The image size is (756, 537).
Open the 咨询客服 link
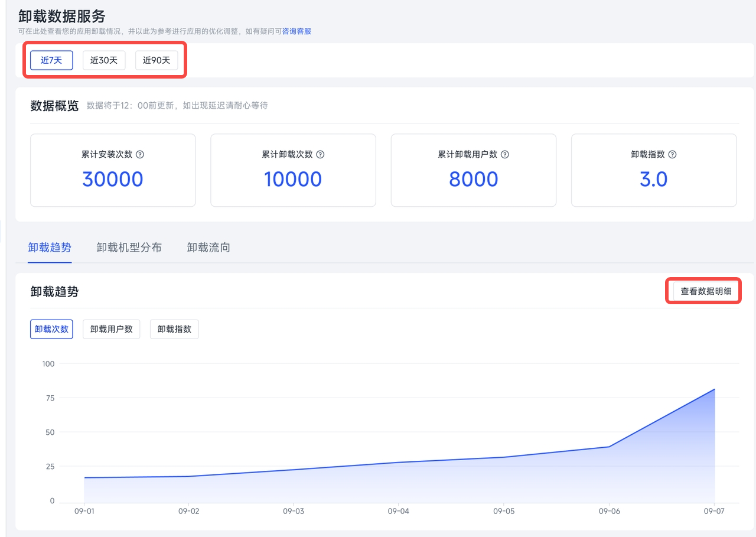(x=296, y=31)
